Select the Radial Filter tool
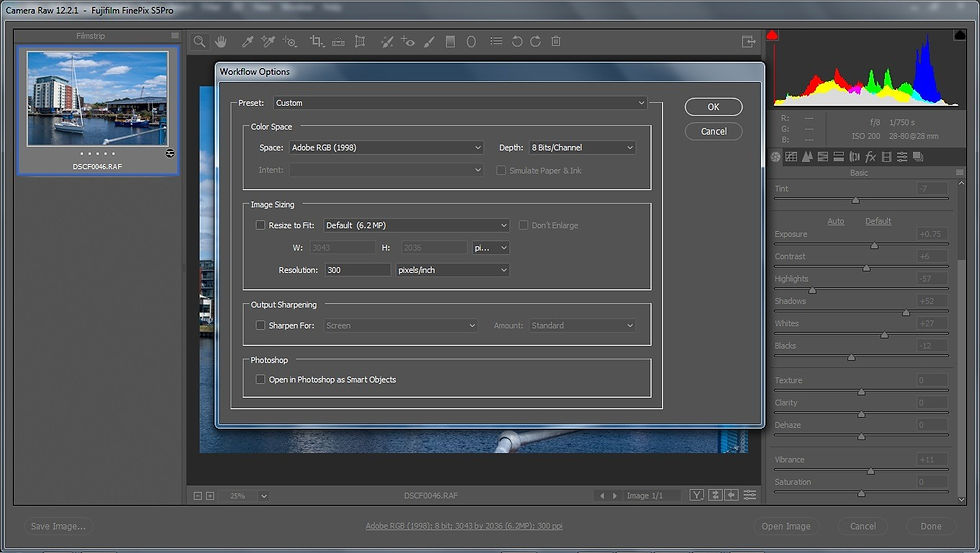This screenshot has width=980, height=553. click(x=471, y=41)
